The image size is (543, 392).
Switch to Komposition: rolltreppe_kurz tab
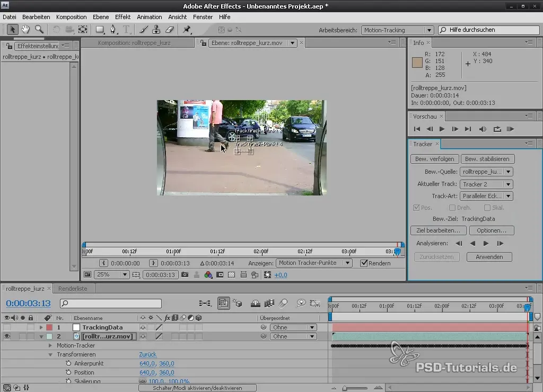[x=134, y=43]
